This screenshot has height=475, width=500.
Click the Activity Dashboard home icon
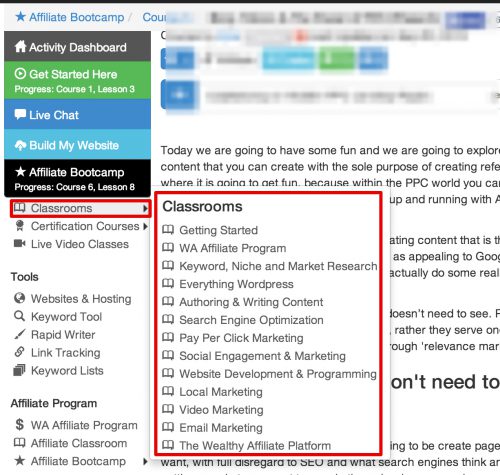(x=20, y=47)
